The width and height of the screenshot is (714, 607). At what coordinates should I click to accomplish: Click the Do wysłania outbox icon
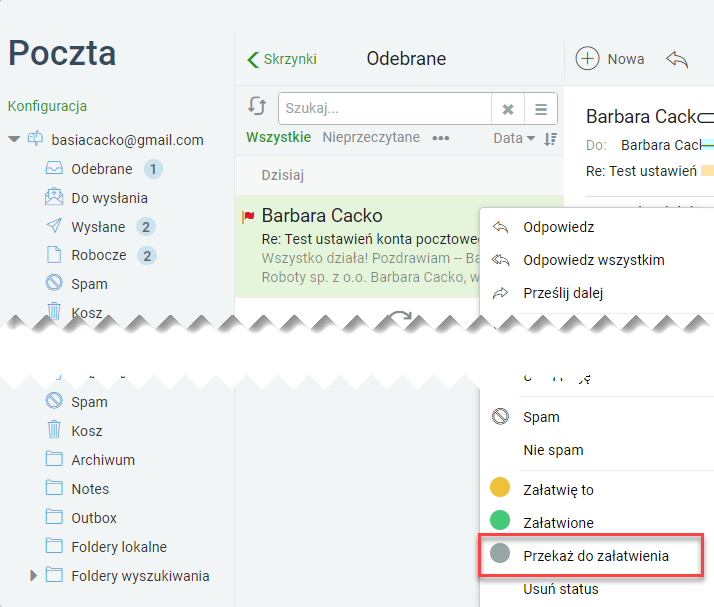pos(54,197)
